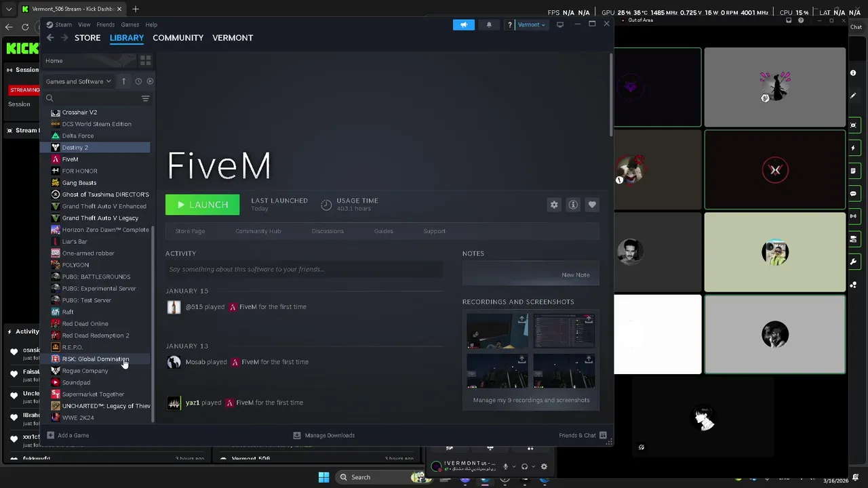Toggle sort by recent activity clock
The image size is (868, 488).
click(x=138, y=81)
